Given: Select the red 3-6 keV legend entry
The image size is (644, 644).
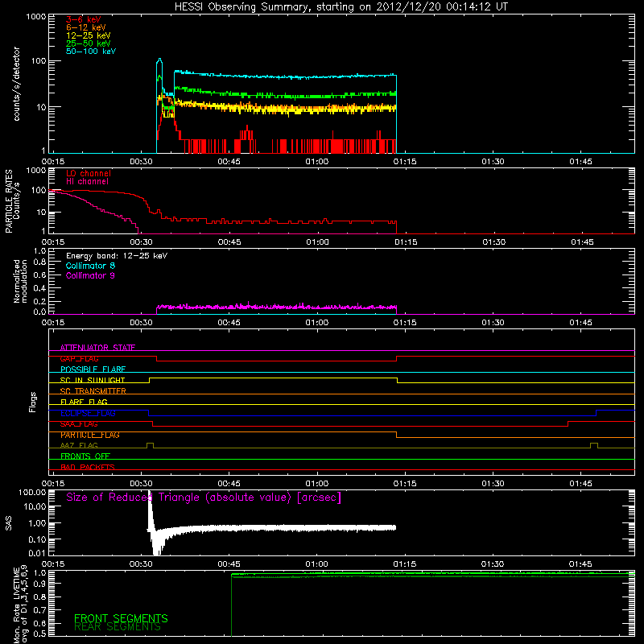Looking at the screenshot, I should [x=84, y=19].
